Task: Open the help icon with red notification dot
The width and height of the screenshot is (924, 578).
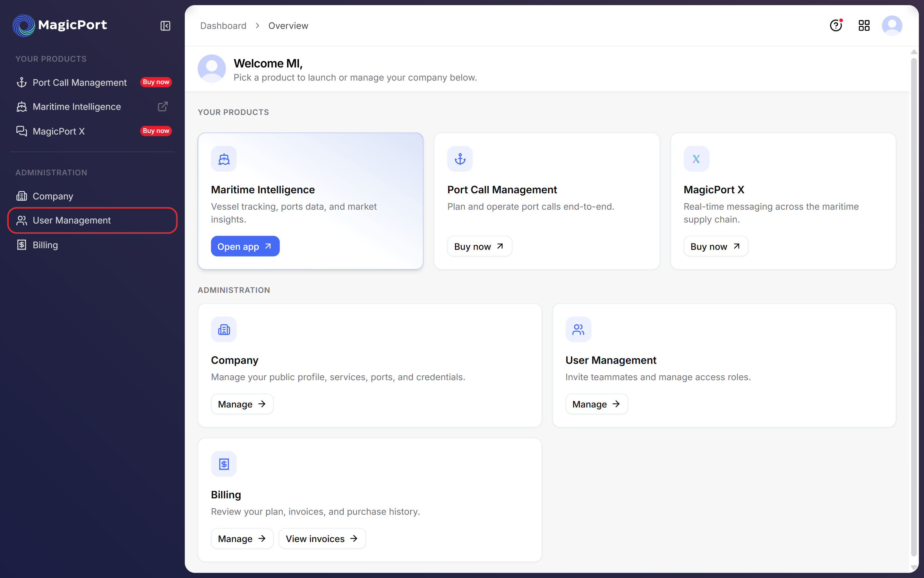Action: (836, 26)
